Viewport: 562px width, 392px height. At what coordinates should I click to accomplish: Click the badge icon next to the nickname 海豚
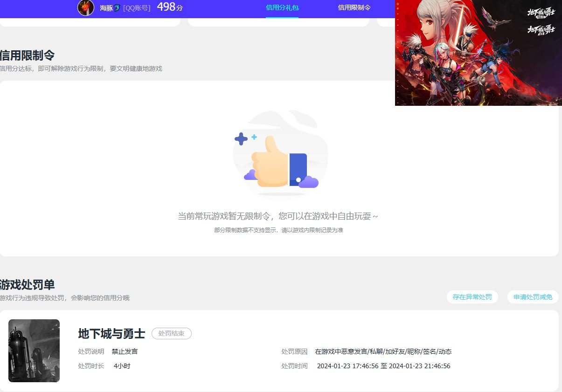[x=117, y=8]
